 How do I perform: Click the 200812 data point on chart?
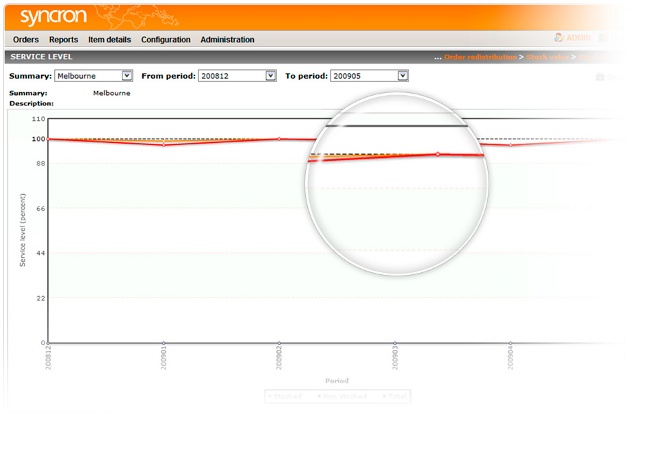pos(48,139)
